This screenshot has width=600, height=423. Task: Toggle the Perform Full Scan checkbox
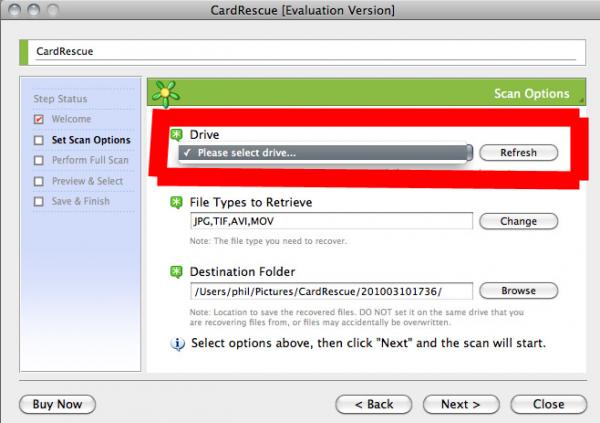[x=39, y=160]
